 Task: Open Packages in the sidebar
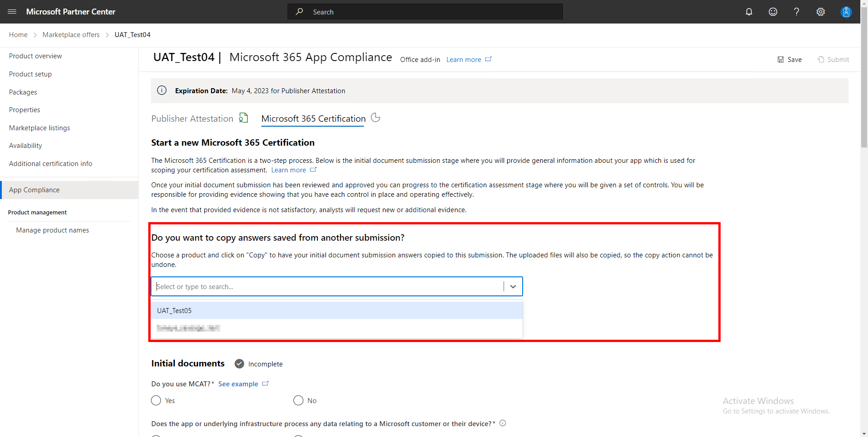pos(23,92)
